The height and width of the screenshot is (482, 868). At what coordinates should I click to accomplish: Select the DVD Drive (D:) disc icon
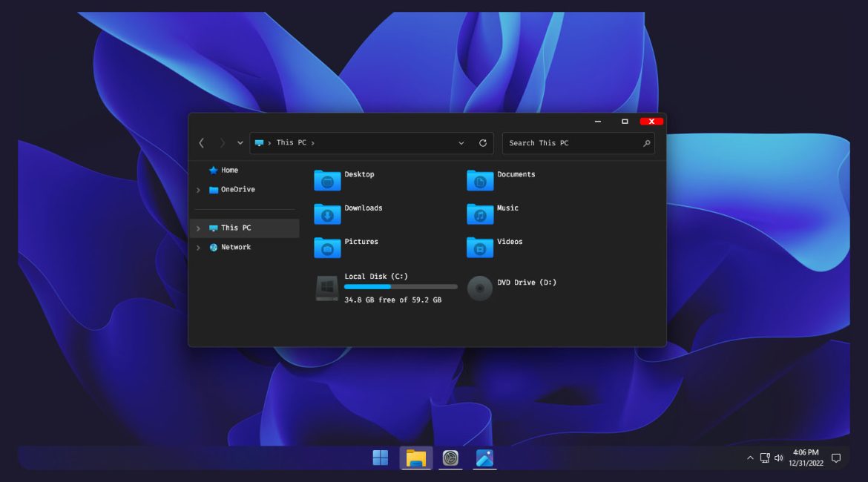tap(480, 288)
